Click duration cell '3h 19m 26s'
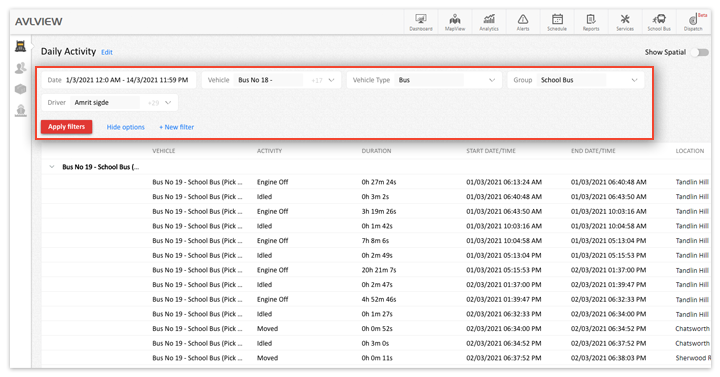 (378, 211)
